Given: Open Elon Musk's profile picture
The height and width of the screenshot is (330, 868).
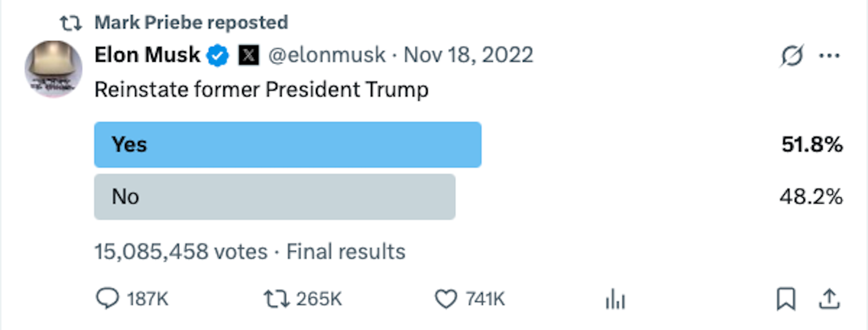Looking at the screenshot, I should tap(53, 69).
